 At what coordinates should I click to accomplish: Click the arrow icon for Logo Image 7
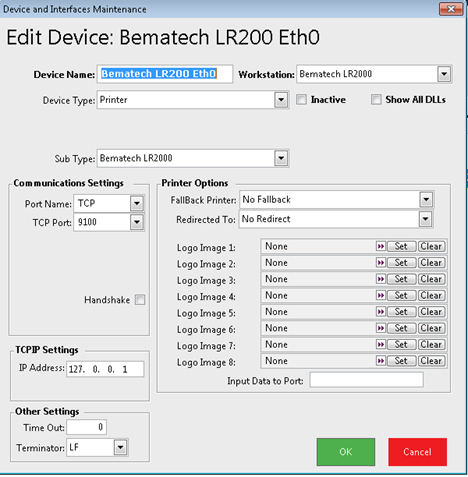tap(380, 345)
